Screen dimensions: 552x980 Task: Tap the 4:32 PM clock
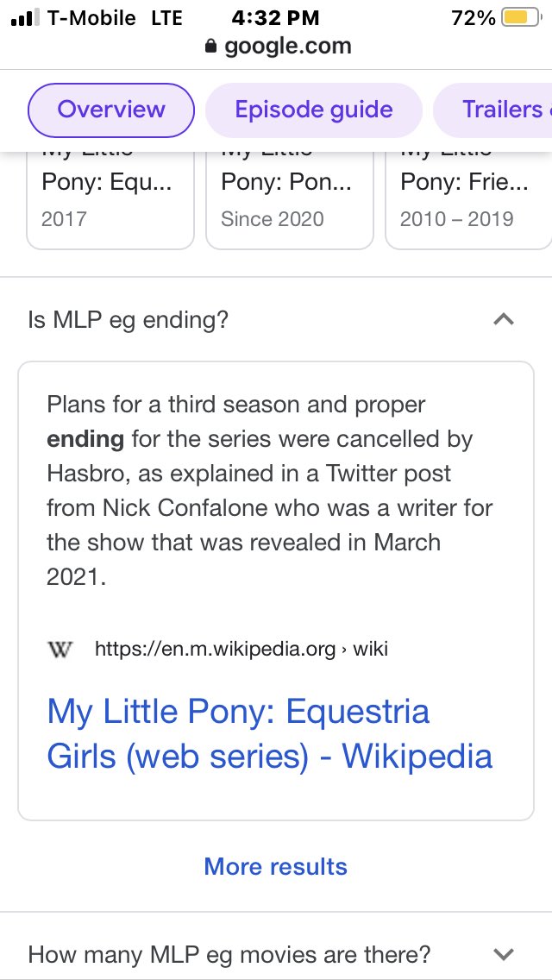(276, 17)
